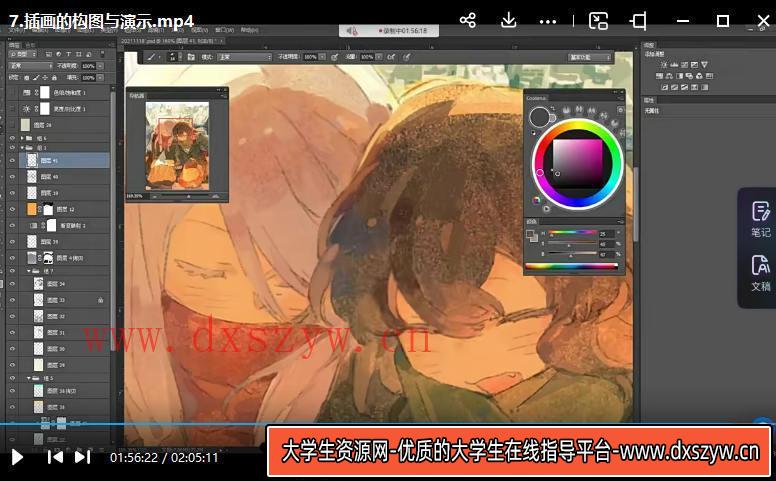Add a Color Balance adjustment
The width and height of the screenshot is (776, 481).
[x=669, y=76]
